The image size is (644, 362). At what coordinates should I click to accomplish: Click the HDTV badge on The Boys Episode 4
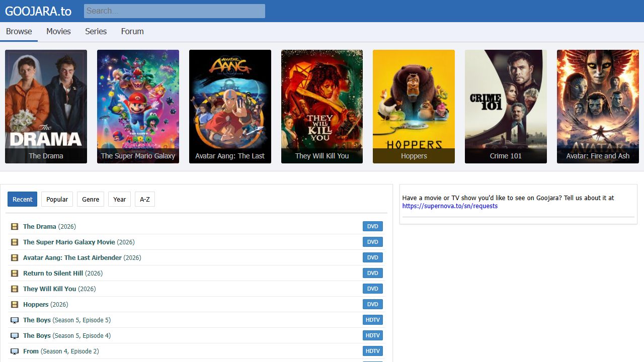click(373, 336)
